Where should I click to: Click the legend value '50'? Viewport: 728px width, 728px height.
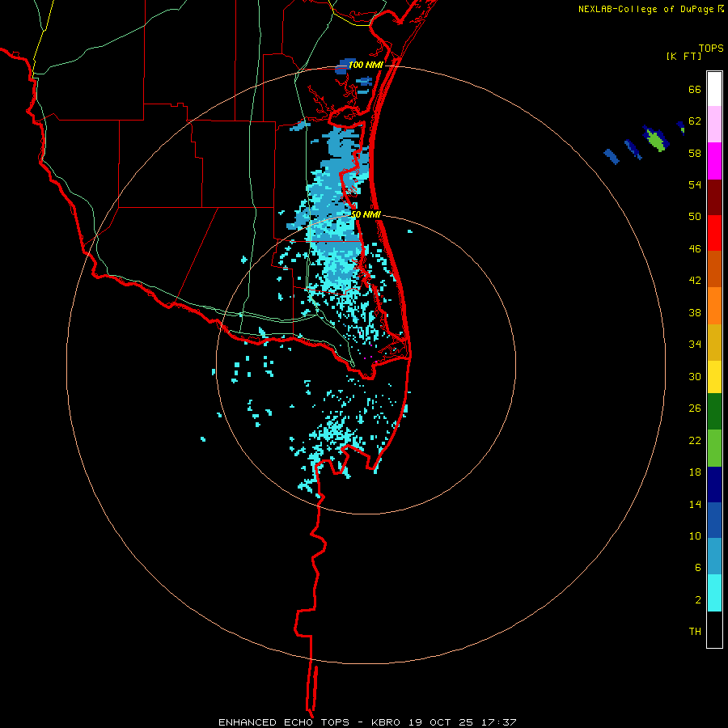click(695, 217)
